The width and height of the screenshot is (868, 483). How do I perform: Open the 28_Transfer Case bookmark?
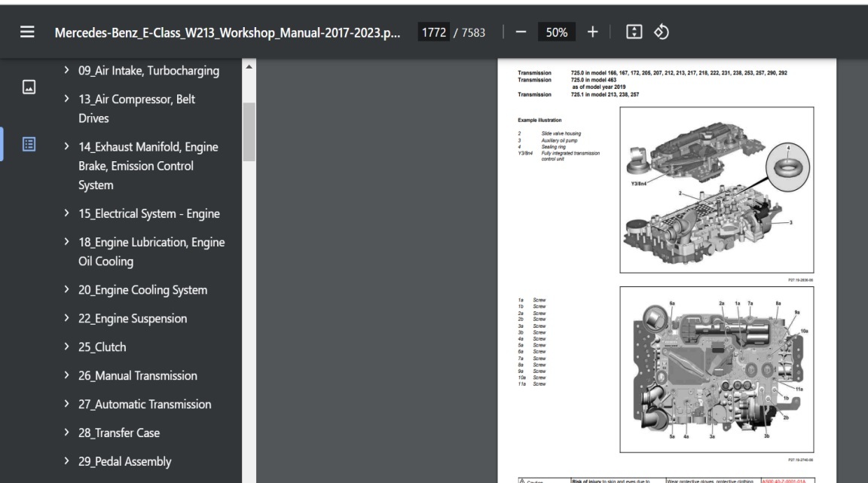119,433
